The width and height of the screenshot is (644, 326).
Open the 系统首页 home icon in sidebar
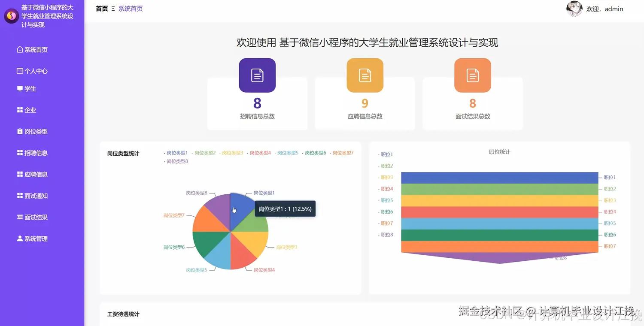(19, 49)
